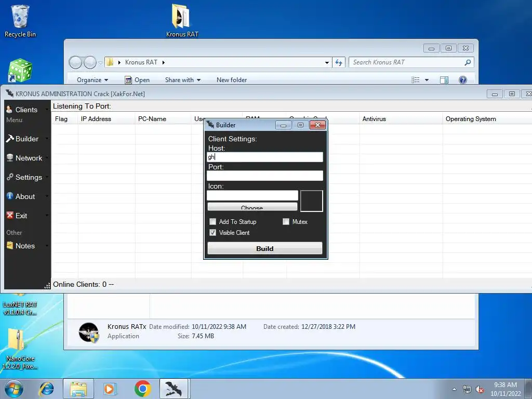This screenshot has width=532, height=399.
Task: Close the Builder dialog
Action: 317,125
